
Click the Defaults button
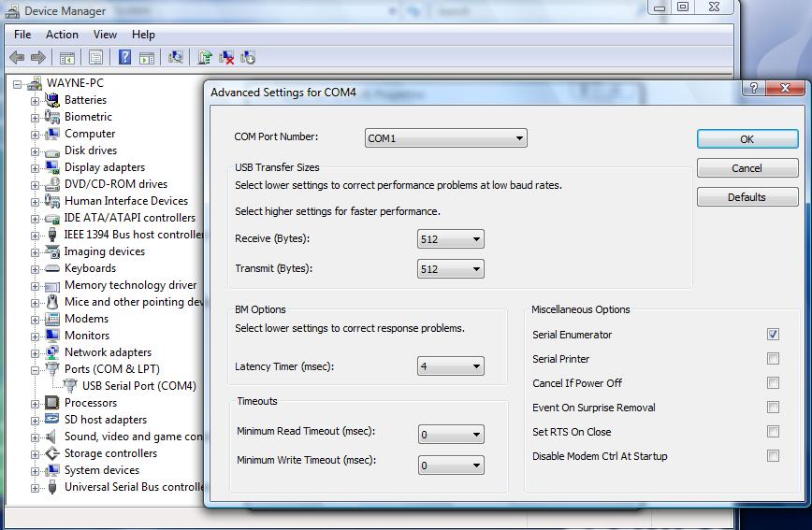click(747, 197)
